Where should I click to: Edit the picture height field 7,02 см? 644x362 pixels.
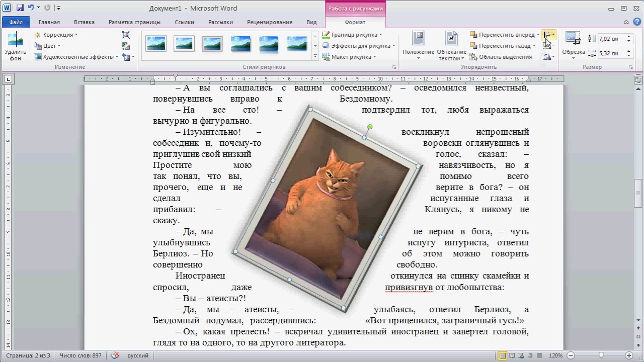610,39
